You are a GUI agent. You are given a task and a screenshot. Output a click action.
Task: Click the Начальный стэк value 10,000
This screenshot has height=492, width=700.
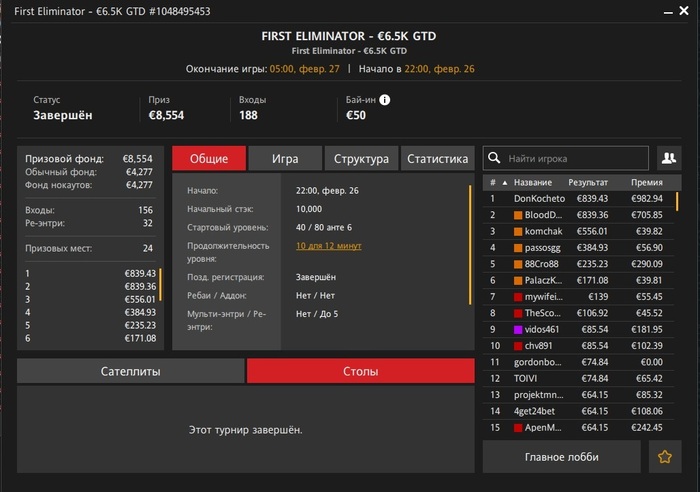(308, 209)
